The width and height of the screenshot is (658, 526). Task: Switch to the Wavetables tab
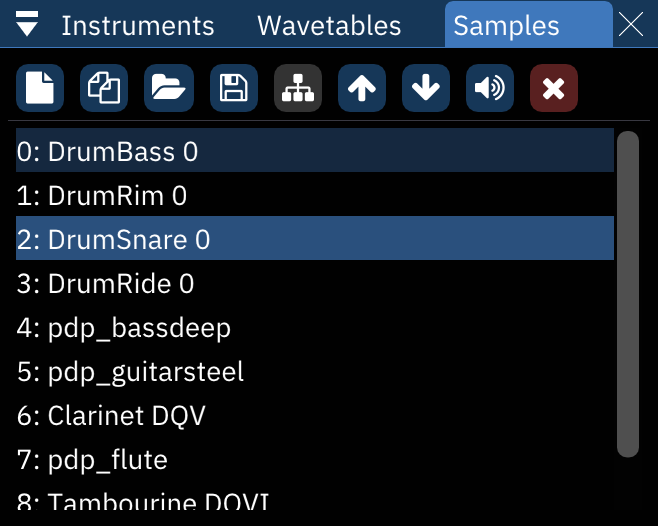[x=329, y=26]
